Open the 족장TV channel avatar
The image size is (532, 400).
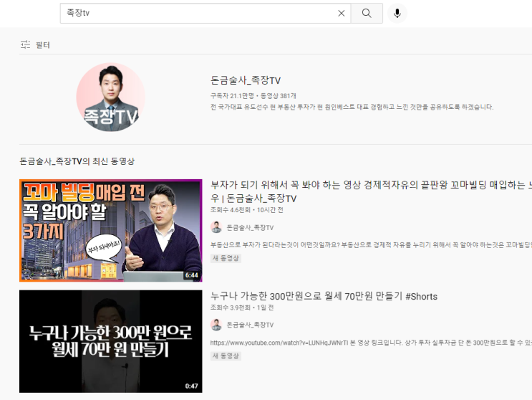[x=110, y=97]
